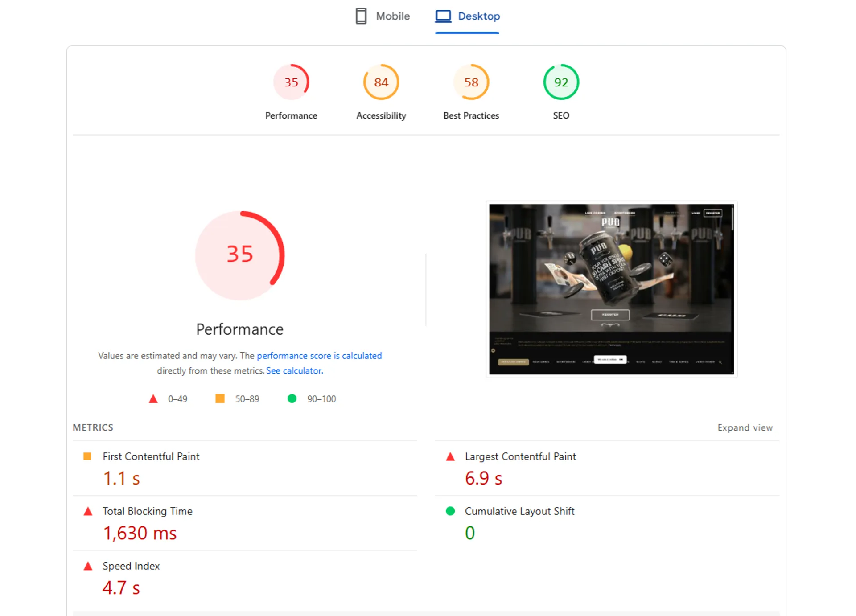Click the mobile phone icon

tap(361, 16)
